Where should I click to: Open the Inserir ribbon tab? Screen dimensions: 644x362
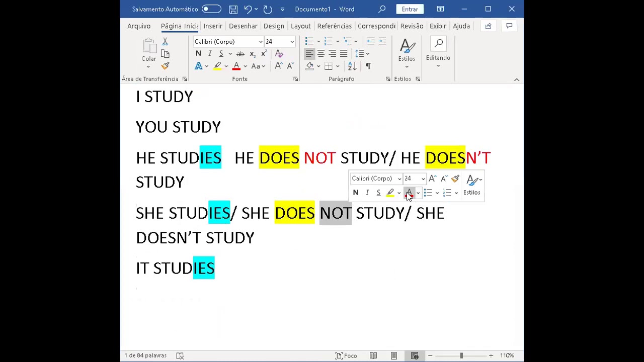[x=213, y=26]
